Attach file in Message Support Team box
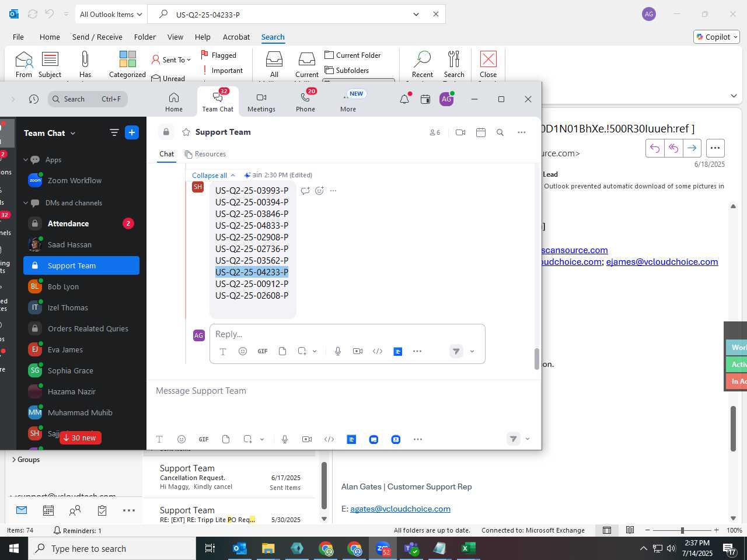Screen dimensions: 747x560 [226, 439]
